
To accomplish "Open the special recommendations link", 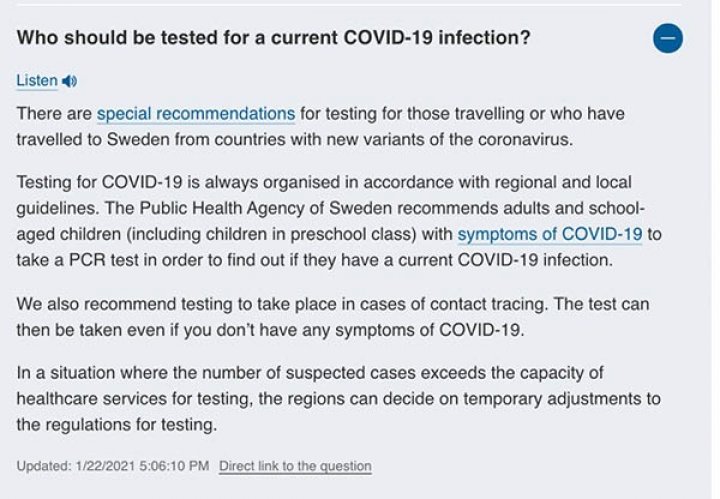I will point(196,114).
